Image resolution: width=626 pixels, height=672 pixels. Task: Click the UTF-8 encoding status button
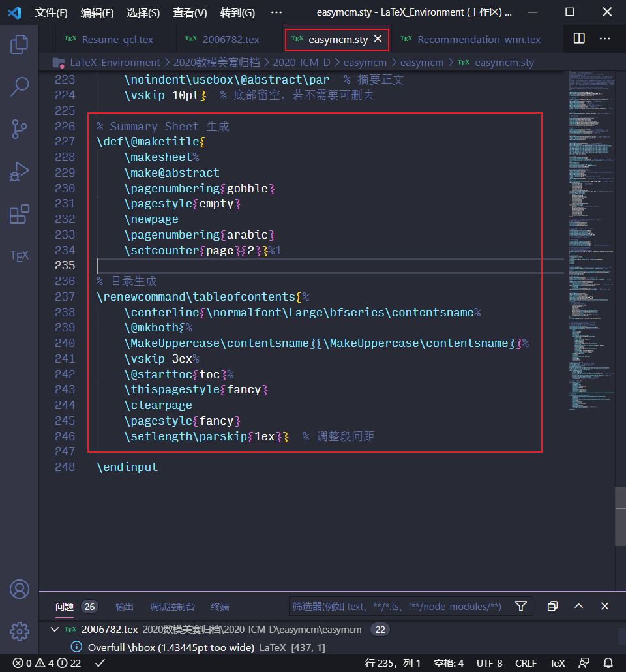(488, 663)
